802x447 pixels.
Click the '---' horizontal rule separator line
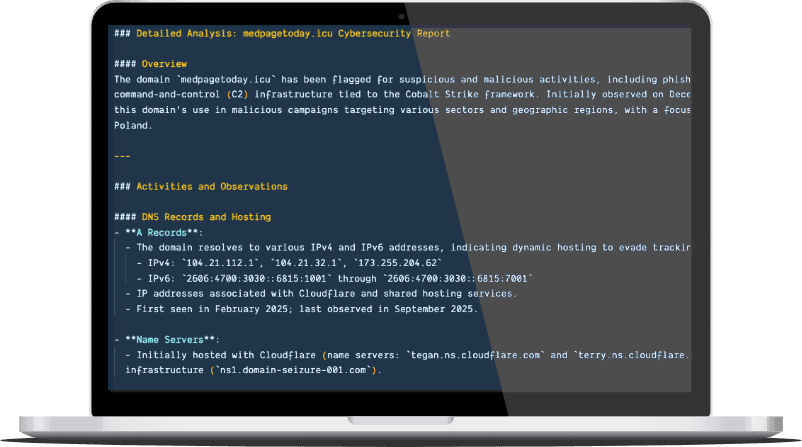[122, 156]
